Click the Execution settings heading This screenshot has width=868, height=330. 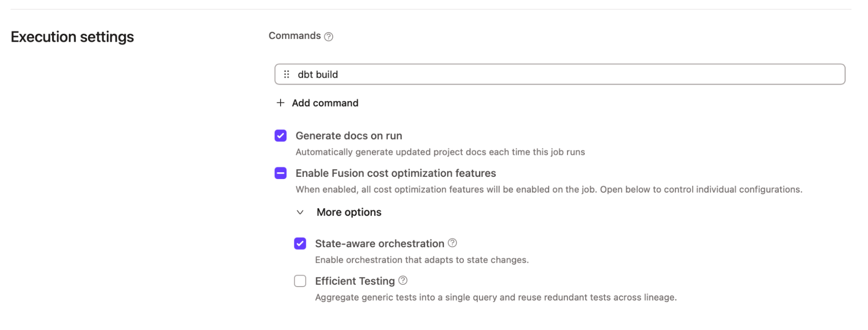(72, 37)
